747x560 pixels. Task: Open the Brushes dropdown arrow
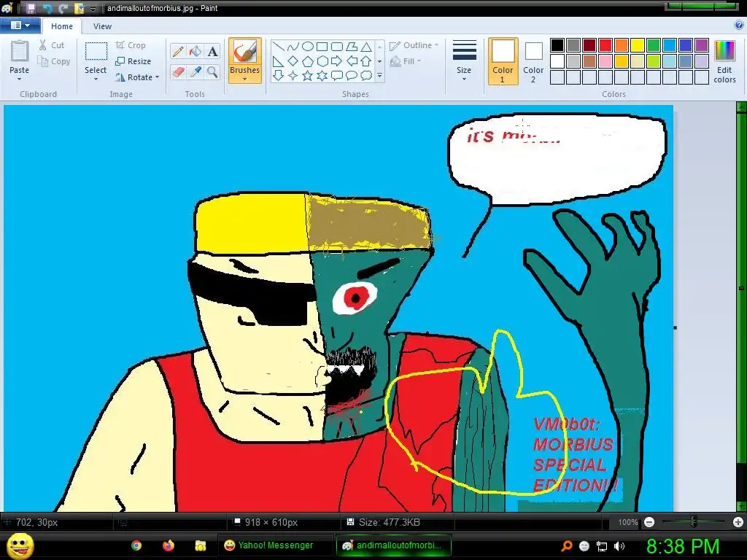[245, 79]
